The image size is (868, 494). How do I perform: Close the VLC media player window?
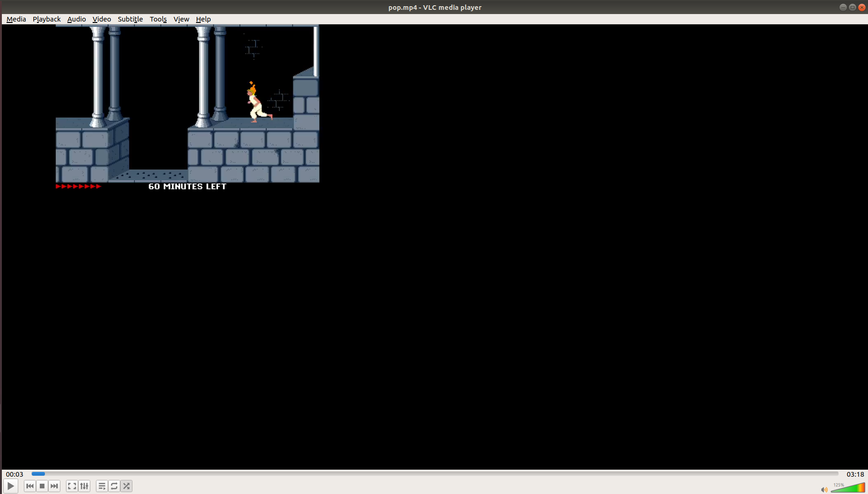[x=861, y=7]
